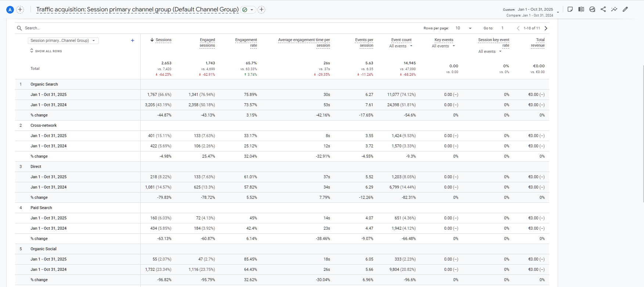Image resolution: width=644 pixels, height=287 pixels.
Task: Click the pencil customize report icon
Action: (625, 10)
